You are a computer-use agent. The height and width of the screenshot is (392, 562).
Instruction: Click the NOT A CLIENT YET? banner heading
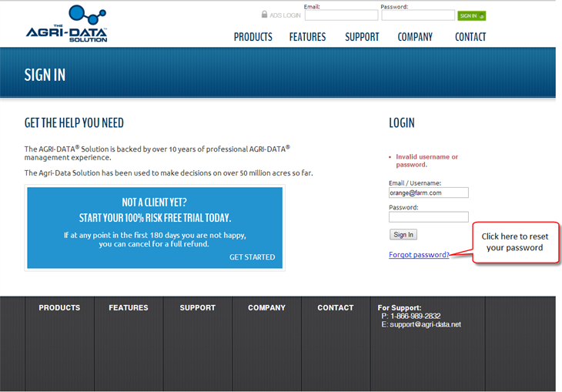pos(154,203)
